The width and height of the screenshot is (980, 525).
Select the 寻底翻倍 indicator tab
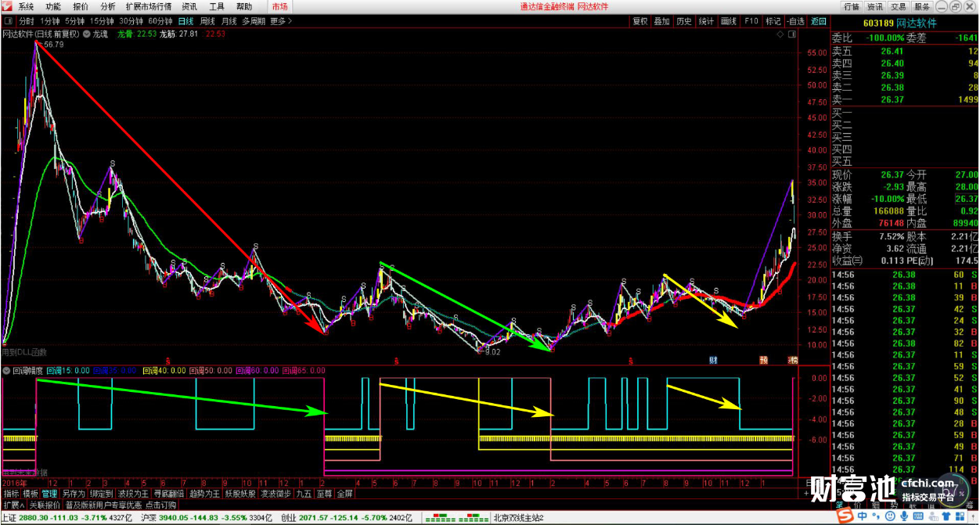click(169, 494)
